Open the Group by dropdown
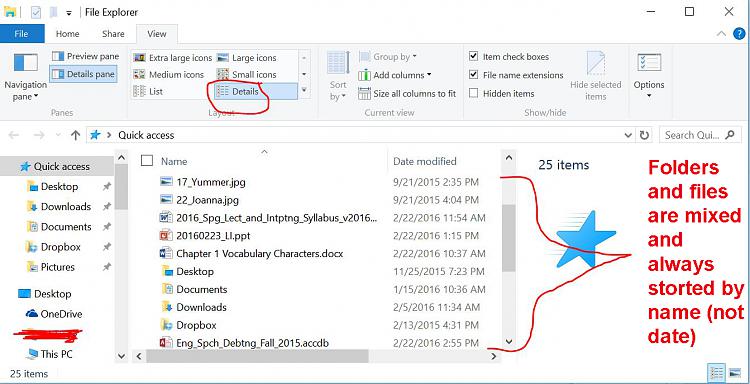750x384 pixels. [388, 57]
